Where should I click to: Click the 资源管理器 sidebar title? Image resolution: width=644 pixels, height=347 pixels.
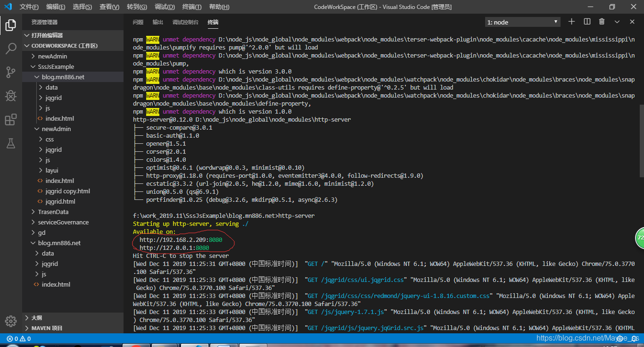click(44, 22)
